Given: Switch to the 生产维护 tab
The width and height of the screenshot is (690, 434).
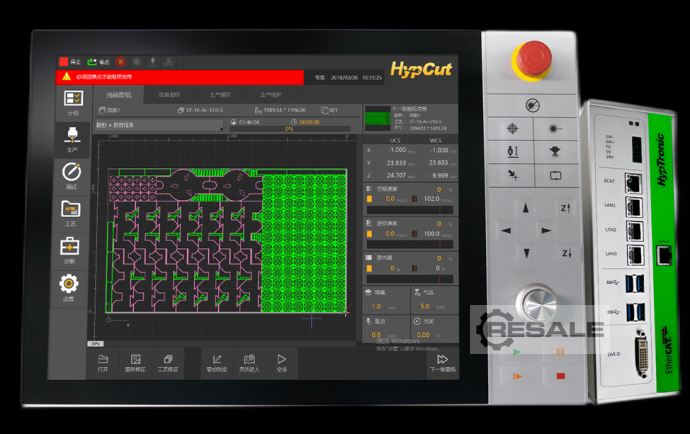Looking at the screenshot, I should 271,95.
